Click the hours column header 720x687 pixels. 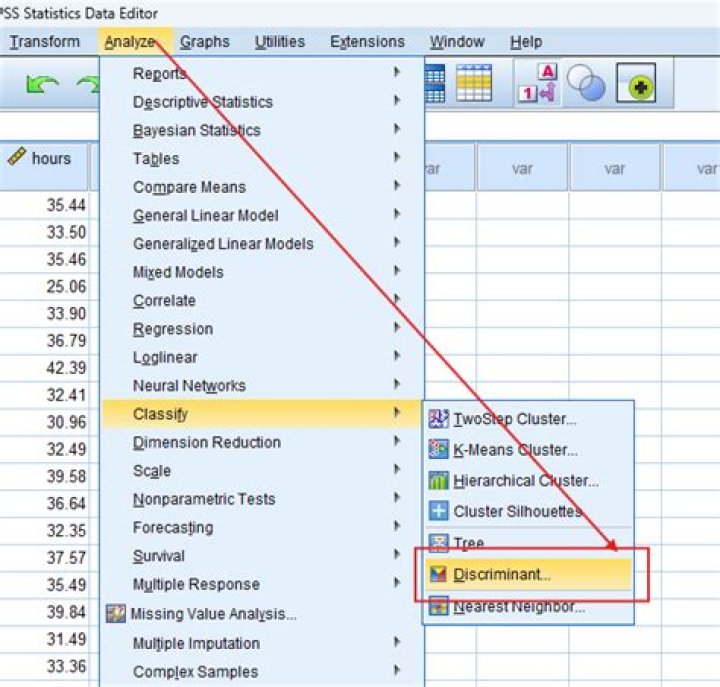tap(44, 167)
